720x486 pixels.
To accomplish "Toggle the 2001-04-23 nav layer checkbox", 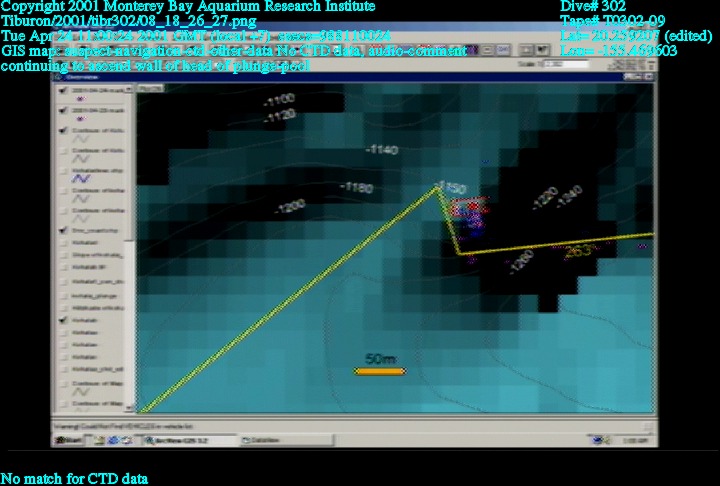I will click(x=63, y=110).
